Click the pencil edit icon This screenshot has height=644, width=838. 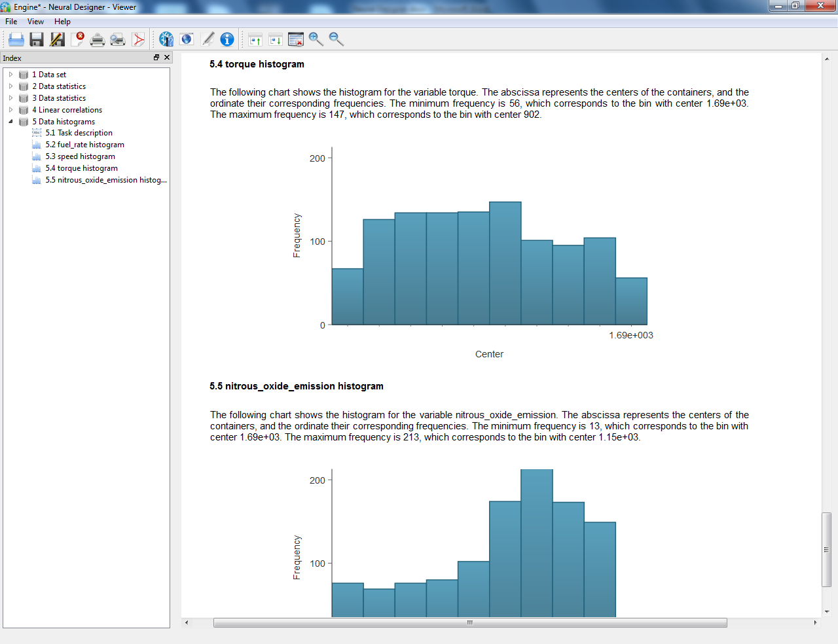(x=208, y=39)
